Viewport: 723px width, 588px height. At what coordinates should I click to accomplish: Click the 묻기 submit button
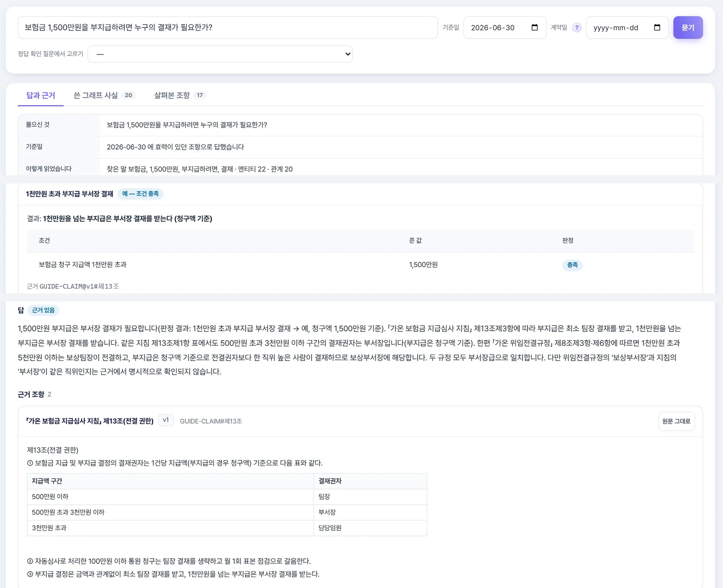[688, 27]
